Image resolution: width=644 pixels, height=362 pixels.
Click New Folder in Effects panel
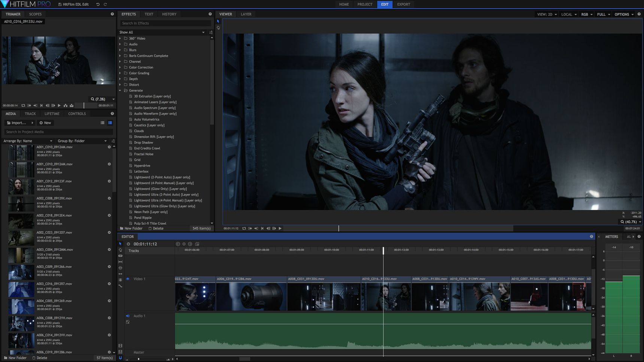(x=131, y=228)
